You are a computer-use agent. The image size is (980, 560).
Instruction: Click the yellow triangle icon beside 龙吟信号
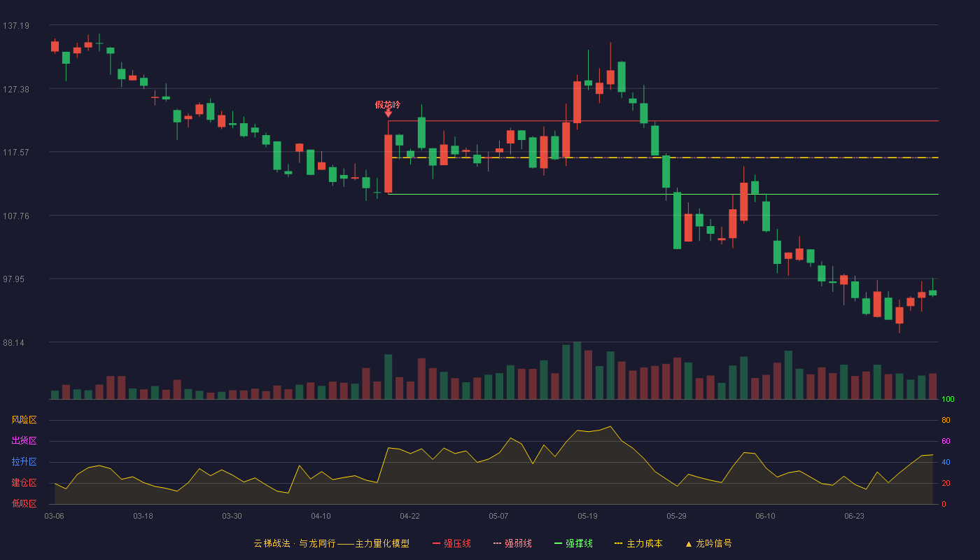point(688,544)
